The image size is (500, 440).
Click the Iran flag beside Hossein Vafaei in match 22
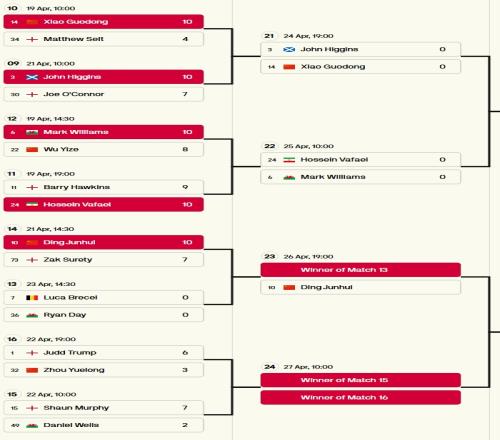(289, 160)
